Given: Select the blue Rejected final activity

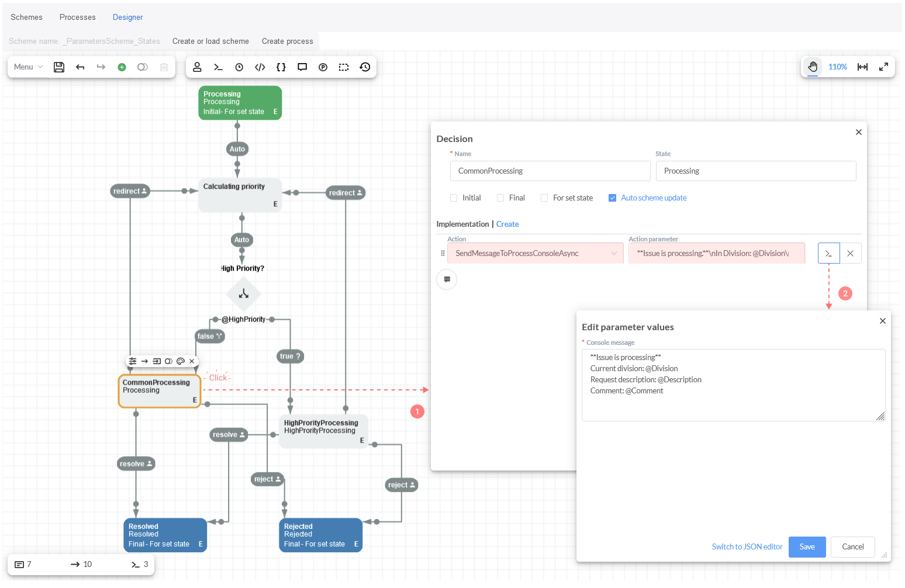Looking at the screenshot, I should pyautogui.click(x=321, y=535).
